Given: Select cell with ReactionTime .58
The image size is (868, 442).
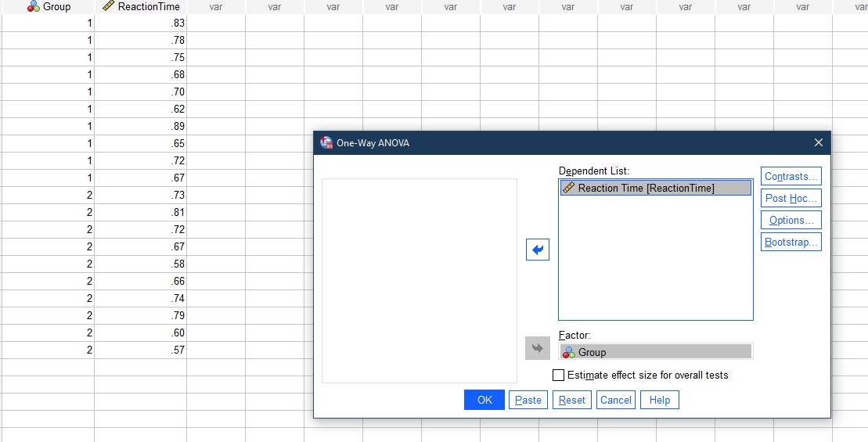Looking at the screenshot, I should pyautogui.click(x=141, y=264).
